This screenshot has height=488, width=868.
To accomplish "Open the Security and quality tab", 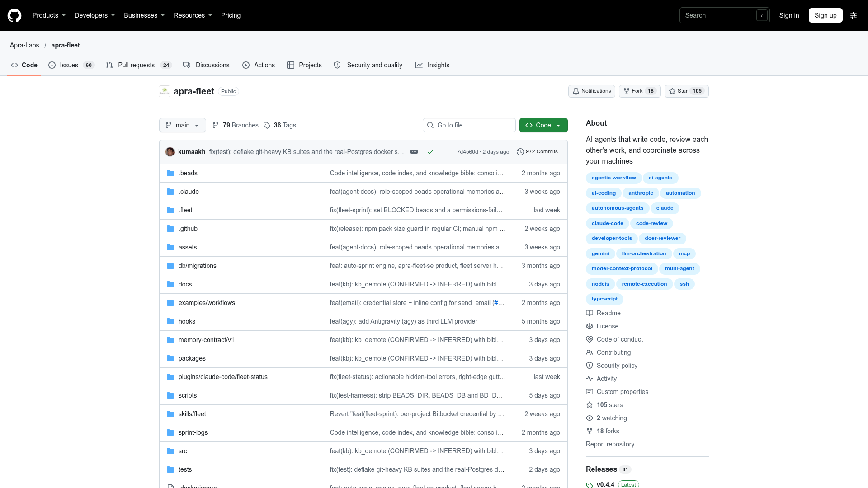I will pyautogui.click(x=368, y=65).
